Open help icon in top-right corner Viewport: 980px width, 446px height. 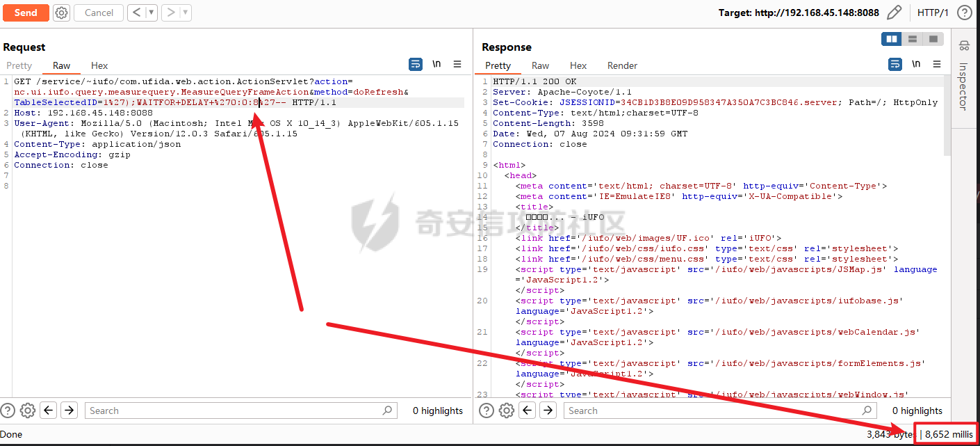(964, 13)
